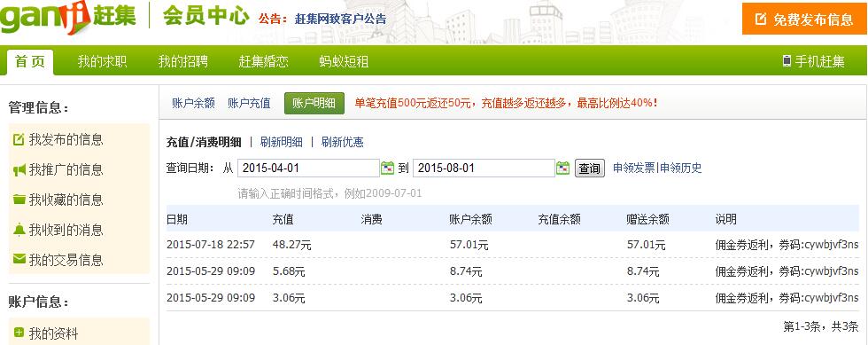Click the 赠送余额 column header
The height and width of the screenshot is (345, 868).
coord(647,220)
